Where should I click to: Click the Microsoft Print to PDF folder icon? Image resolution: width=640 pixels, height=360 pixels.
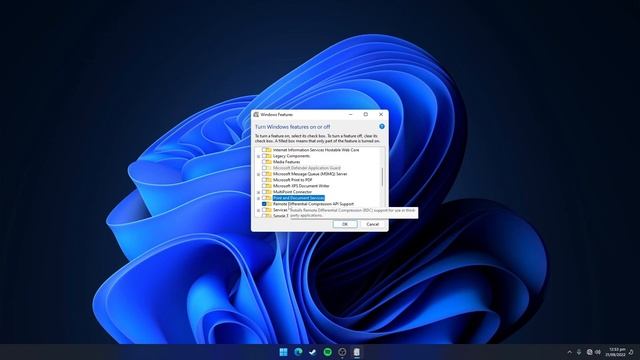point(269,180)
